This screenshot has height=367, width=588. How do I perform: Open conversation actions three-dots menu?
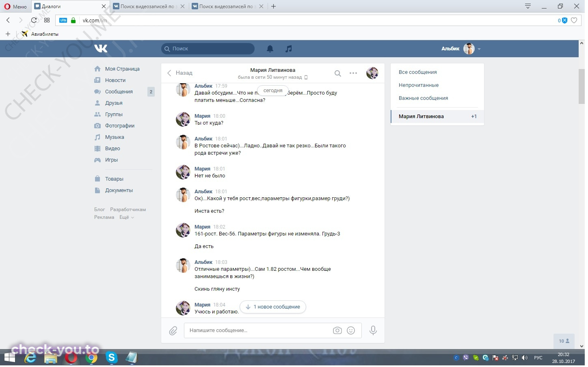coord(353,73)
